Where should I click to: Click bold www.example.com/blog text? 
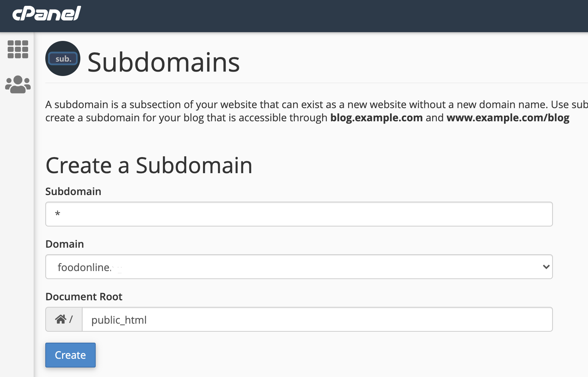508,118
